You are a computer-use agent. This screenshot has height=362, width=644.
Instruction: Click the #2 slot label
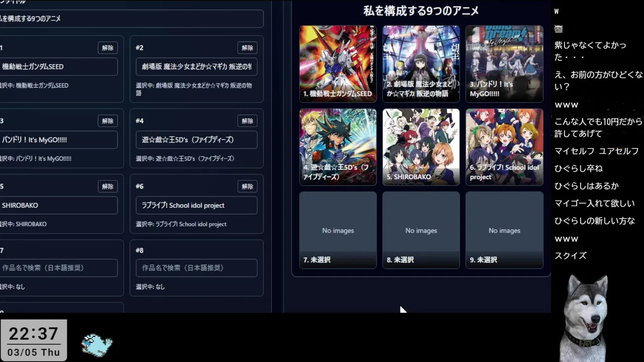coord(139,48)
